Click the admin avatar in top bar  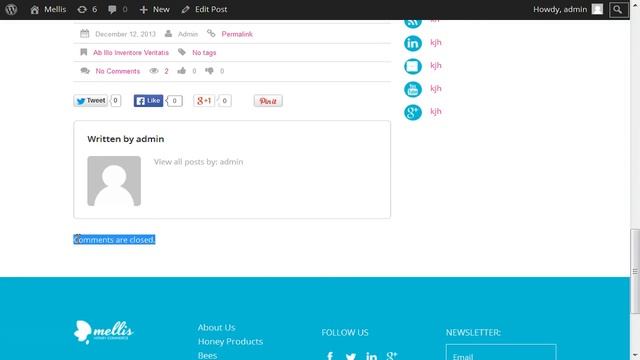click(597, 9)
